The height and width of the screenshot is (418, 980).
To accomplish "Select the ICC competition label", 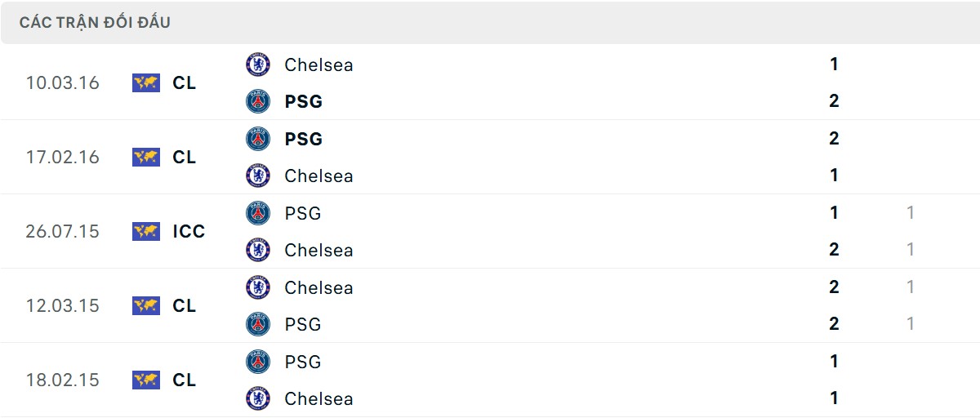I will pyautogui.click(x=189, y=231).
